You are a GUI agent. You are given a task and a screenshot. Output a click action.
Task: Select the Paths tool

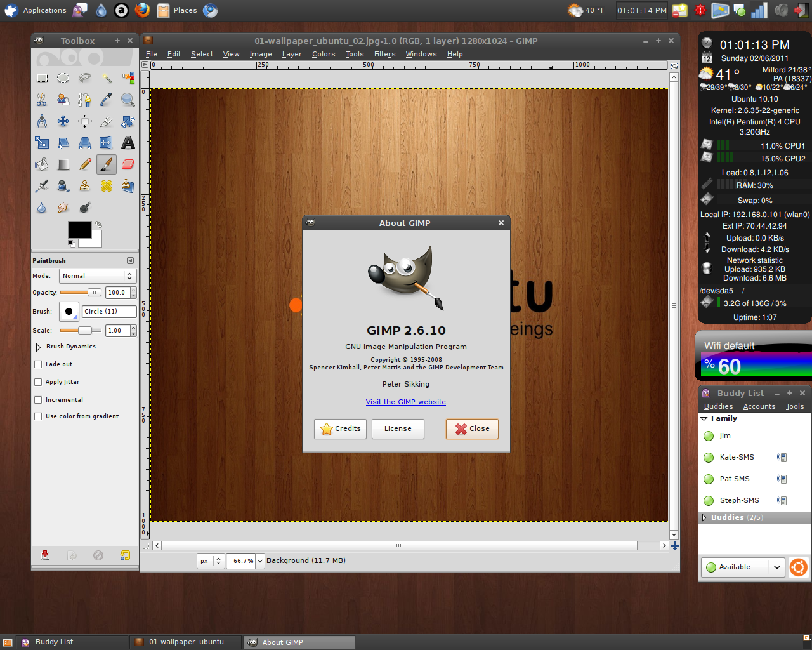(x=85, y=100)
